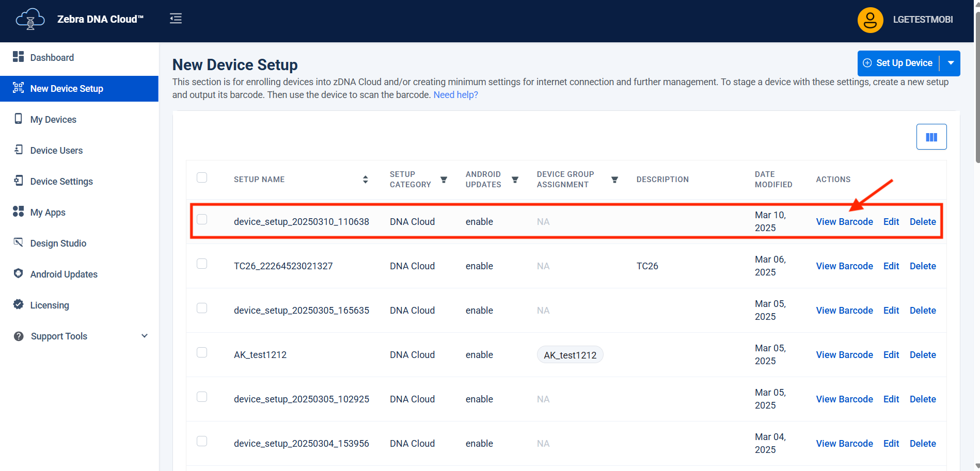Filter the Setup Category column
980x471 pixels.
tap(444, 180)
